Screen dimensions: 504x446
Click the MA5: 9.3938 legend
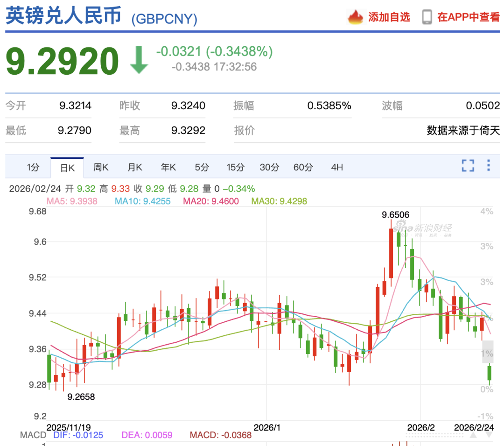pos(72,201)
